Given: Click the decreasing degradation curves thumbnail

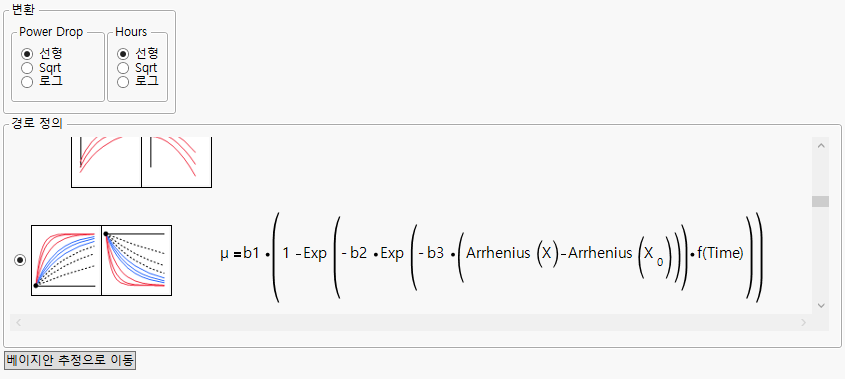Looking at the screenshot, I should pyautogui.click(x=137, y=260).
